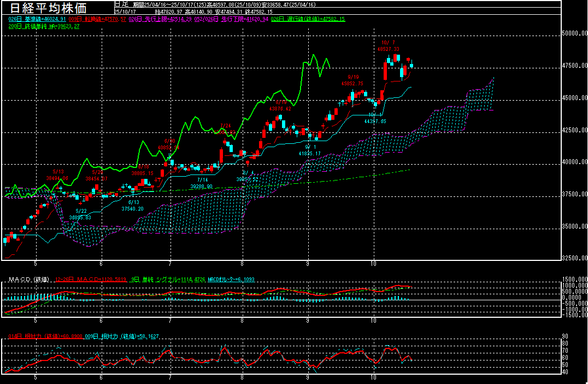Screen dimensions: 588x384
Task: Click the 50000.00 price axis label
Action: 575,33
